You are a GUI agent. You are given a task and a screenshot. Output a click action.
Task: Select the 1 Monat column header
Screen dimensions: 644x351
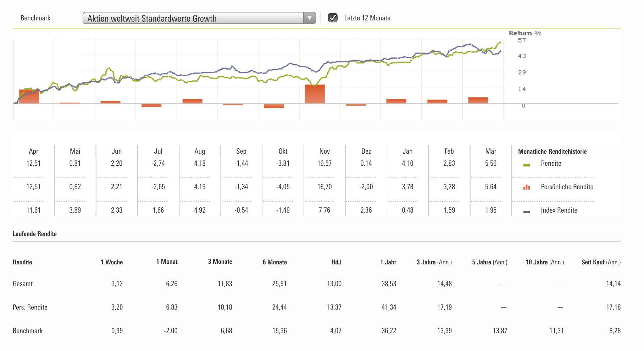167,262
